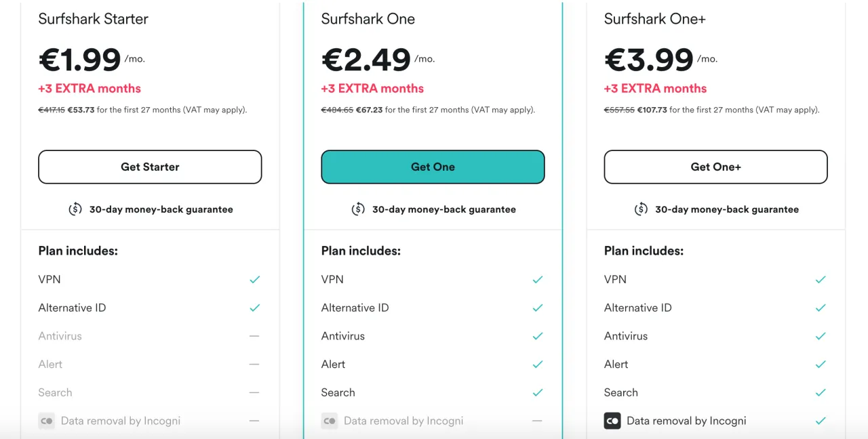Click the €3.99 price in Surfshark One+
The width and height of the screenshot is (868, 439).
[x=649, y=60]
